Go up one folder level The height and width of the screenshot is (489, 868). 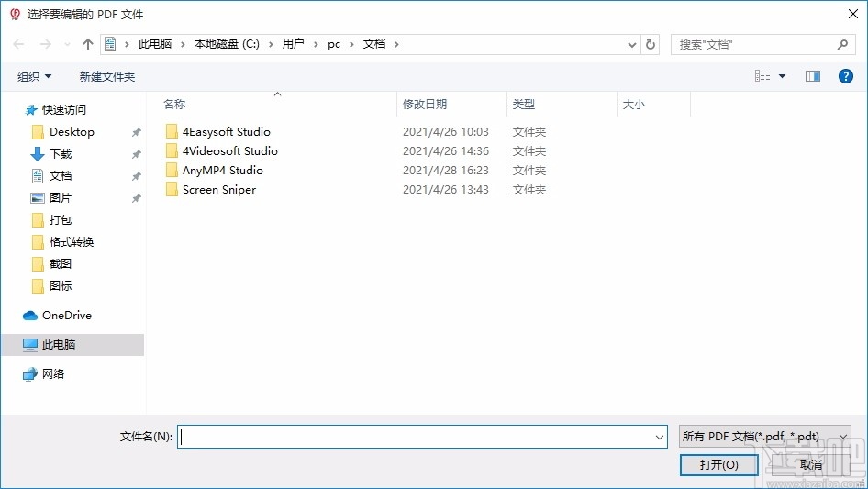(x=87, y=44)
